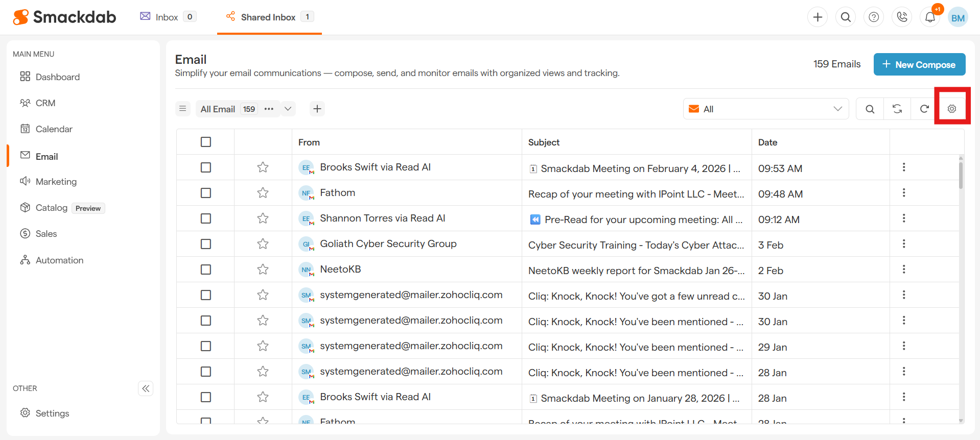This screenshot has width=980, height=440.
Task: Open the All Email view chevron dropdown
Action: click(288, 109)
